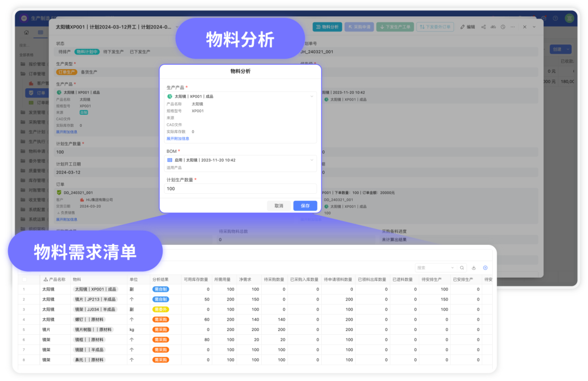This screenshot has height=381, width=588.
Task: Expand 展开附加信息 in the dialog
Action: click(178, 139)
